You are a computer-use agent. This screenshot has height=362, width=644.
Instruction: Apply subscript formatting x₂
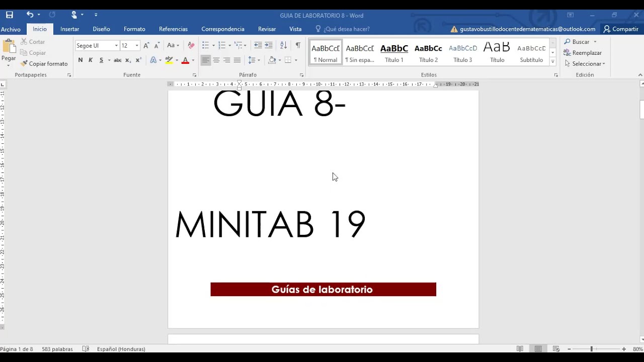tap(128, 60)
